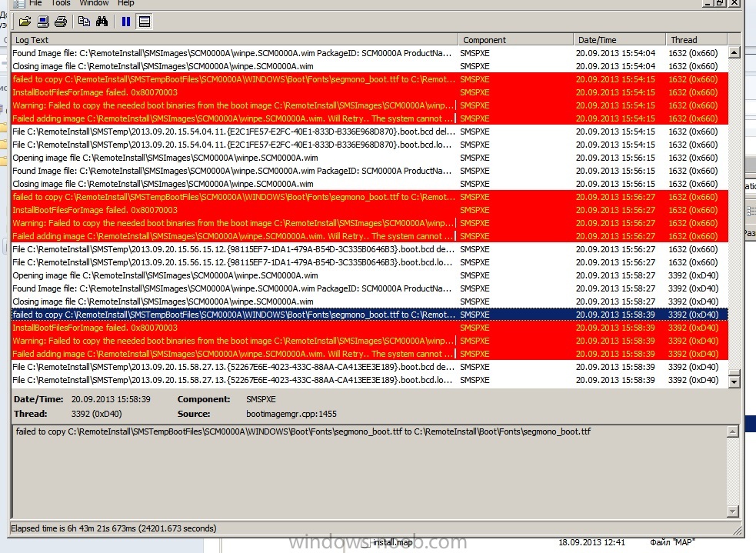Open the File menu
This screenshot has width=756, height=553.
[x=35, y=3]
